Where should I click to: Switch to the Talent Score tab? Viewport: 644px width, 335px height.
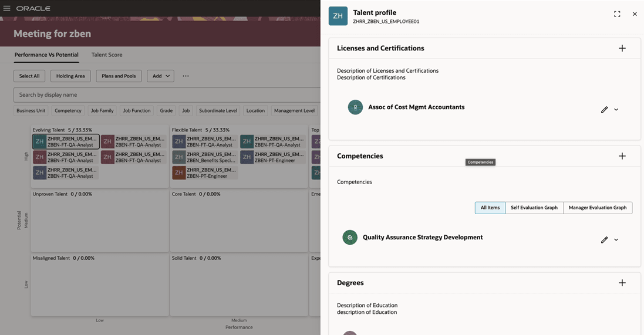107,55
